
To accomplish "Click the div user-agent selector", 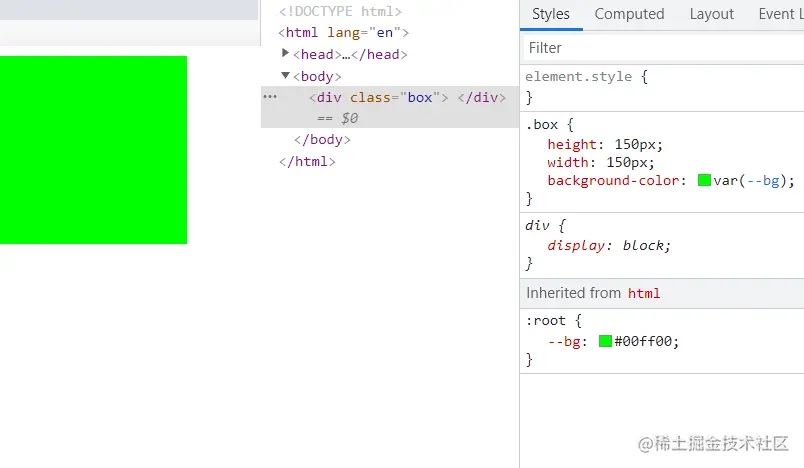I will 537,226.
